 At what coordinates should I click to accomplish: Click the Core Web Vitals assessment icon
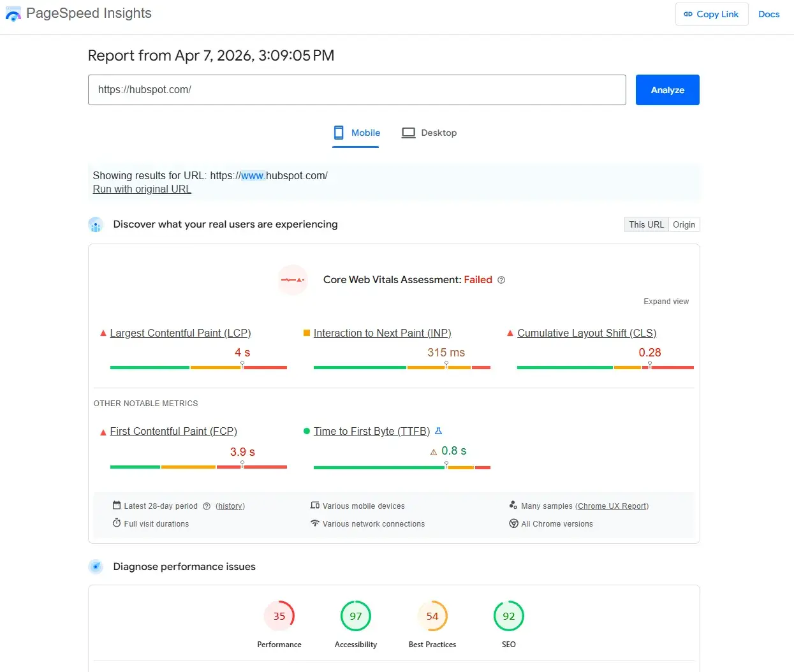click(x=292, y=279)
